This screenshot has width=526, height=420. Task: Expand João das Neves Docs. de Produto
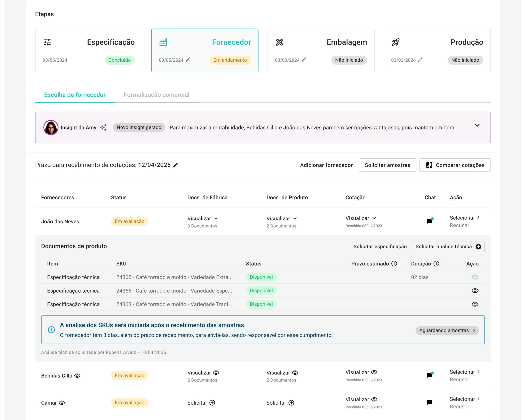point(281,218)
